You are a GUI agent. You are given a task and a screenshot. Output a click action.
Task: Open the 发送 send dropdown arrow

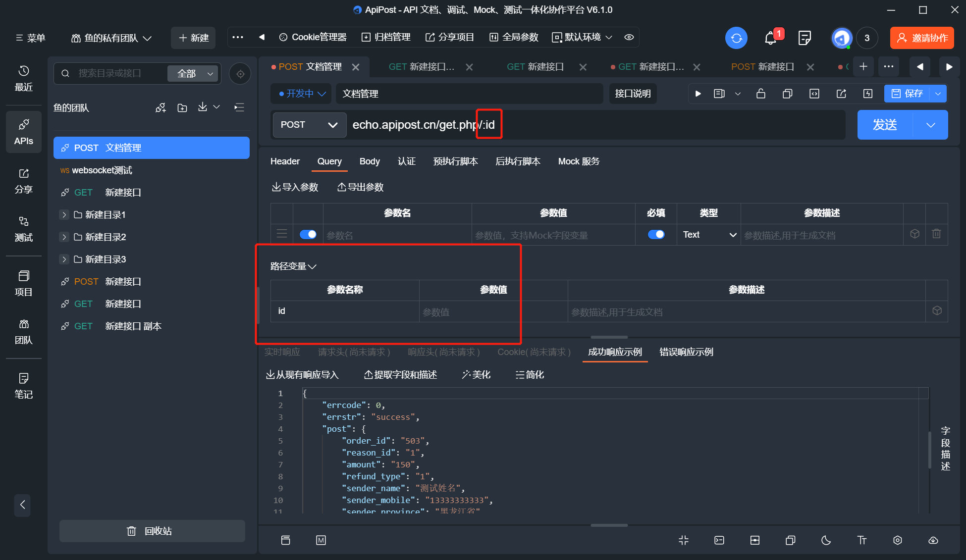(x=930, y=125)
